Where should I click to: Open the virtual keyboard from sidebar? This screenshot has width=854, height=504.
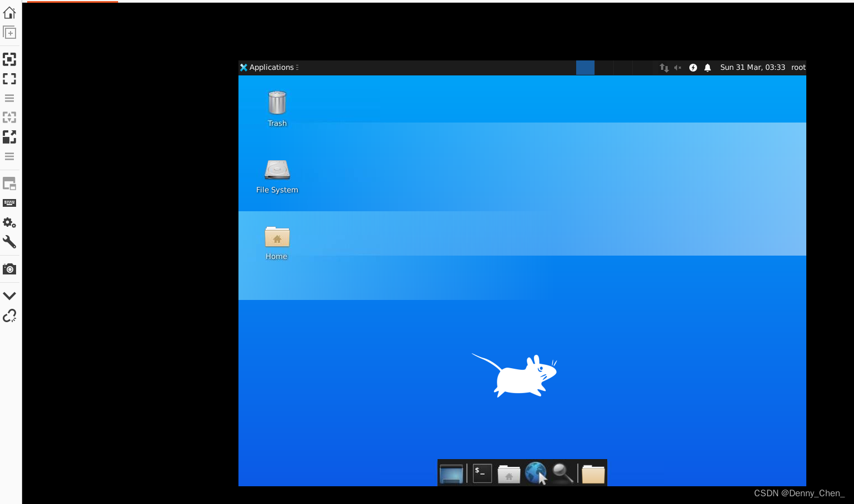coord(9,203)
